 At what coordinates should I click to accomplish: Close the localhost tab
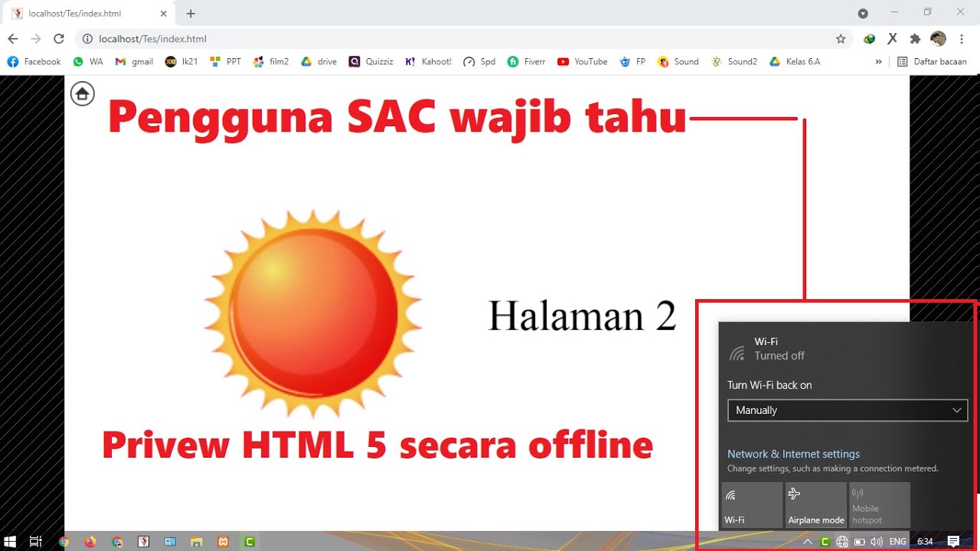pyautogui.click(x=163, y=14)
